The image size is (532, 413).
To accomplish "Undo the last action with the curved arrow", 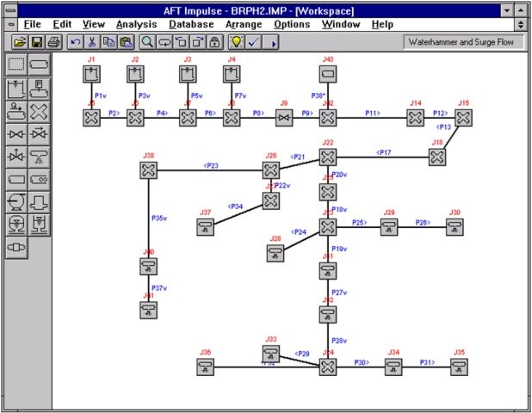I will (x=75, y=42).
